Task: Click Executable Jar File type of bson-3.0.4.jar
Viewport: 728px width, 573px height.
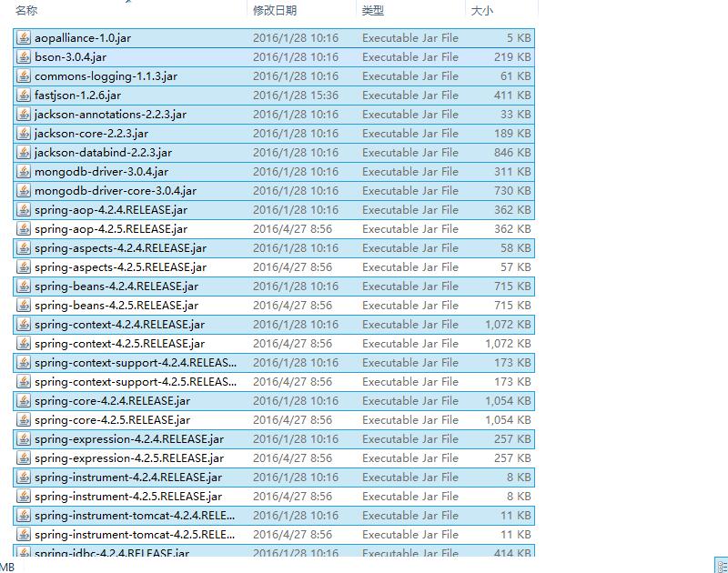Action: pyautogui.click(x=410, y=57)
